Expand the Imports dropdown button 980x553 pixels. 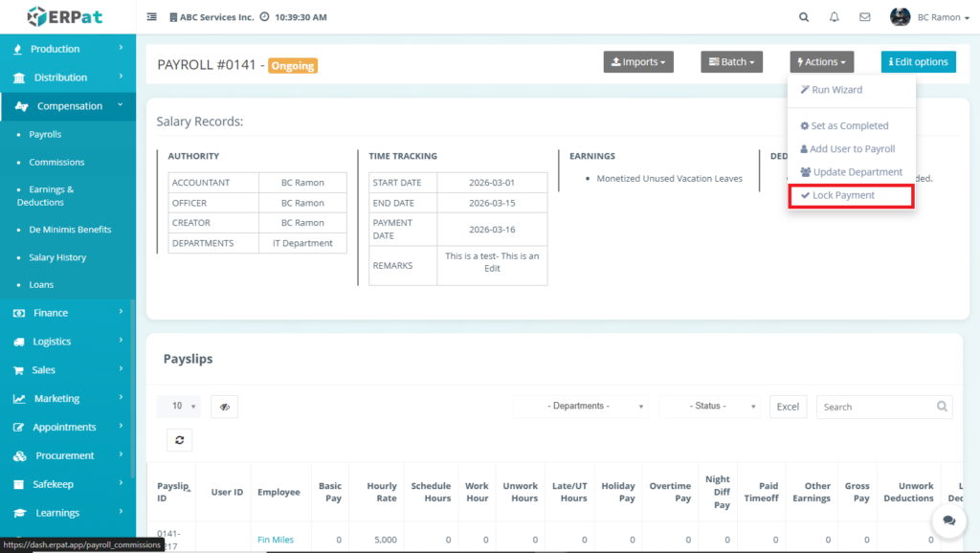click(x=638, y=62)
